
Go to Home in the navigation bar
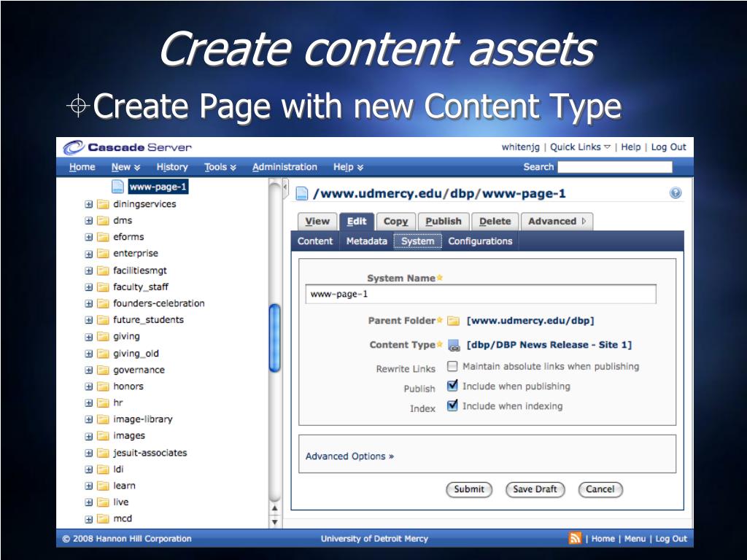point(82,167)
